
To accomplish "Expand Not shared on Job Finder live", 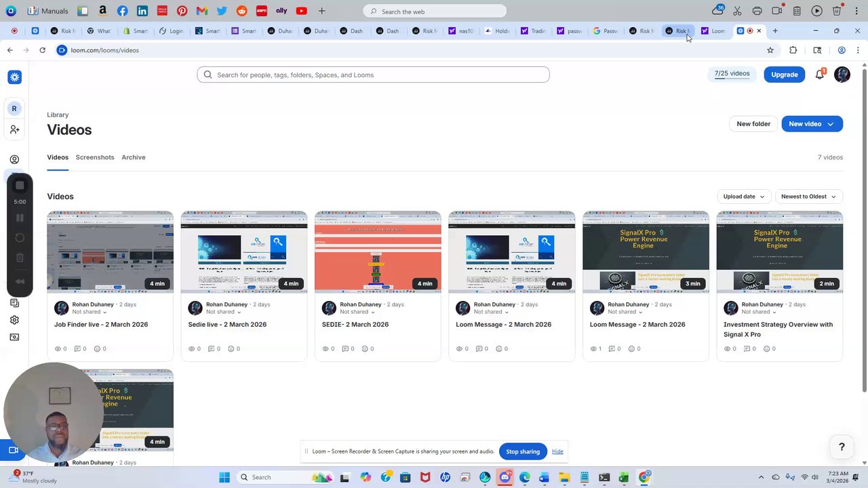I will [90, 312].
